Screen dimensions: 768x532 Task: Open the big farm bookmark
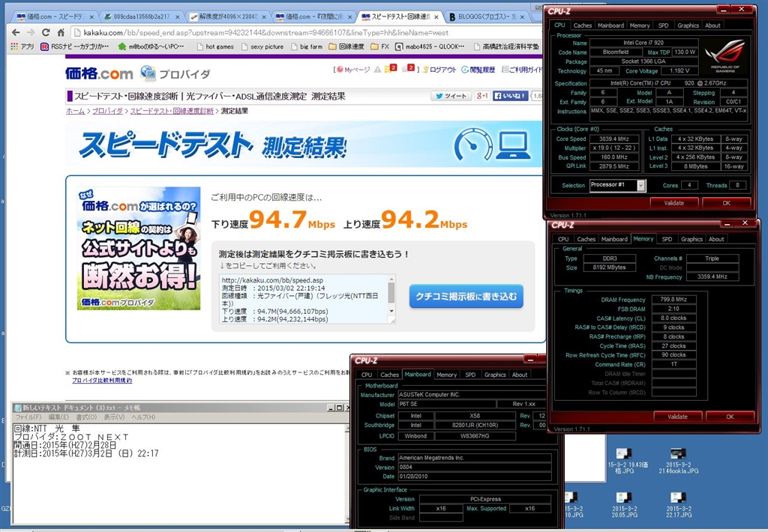click(307, 46)
